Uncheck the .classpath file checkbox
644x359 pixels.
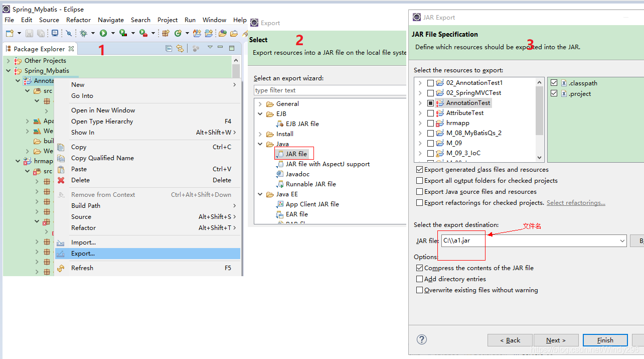tap(554, 83)
